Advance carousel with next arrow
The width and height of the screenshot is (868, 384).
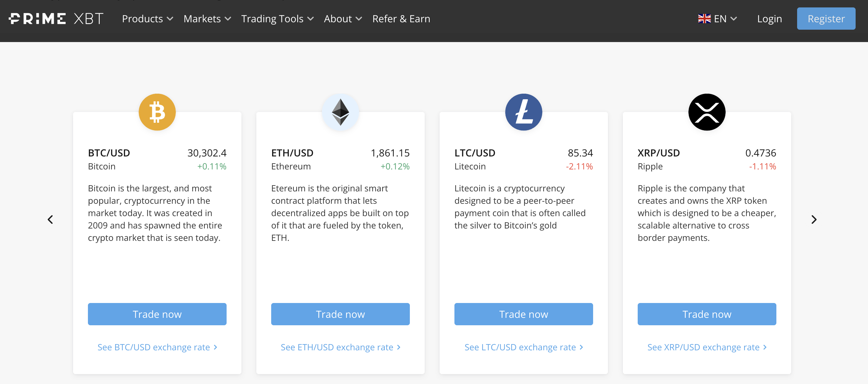coord(814,220)
